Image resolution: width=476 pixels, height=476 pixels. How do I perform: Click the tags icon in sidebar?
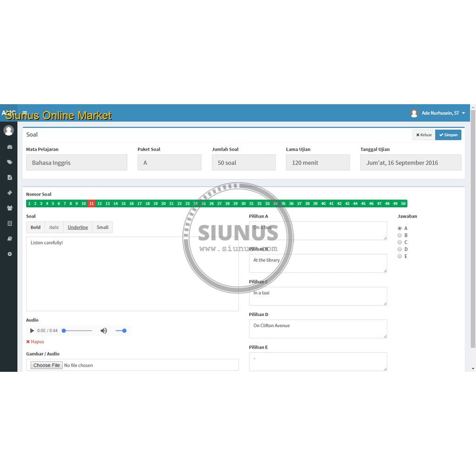10,162
